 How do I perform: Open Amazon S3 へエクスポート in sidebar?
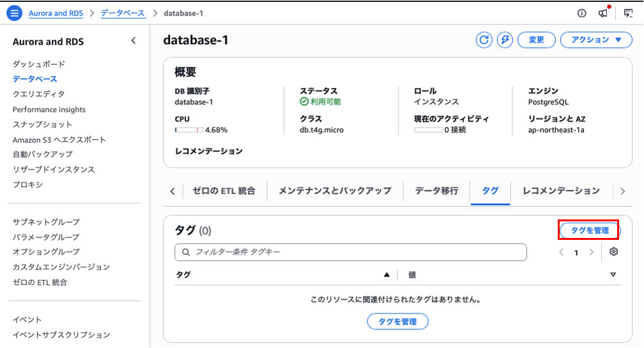pyautogui.click(x=59, y=140)
